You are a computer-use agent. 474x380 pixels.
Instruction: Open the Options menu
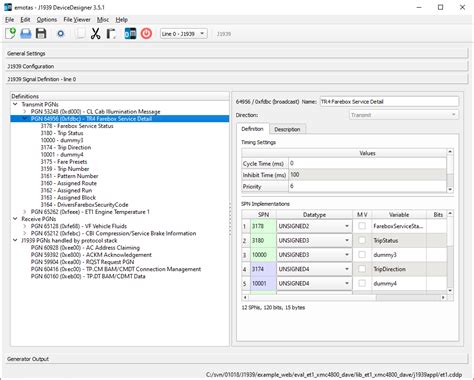coord(47,20)
